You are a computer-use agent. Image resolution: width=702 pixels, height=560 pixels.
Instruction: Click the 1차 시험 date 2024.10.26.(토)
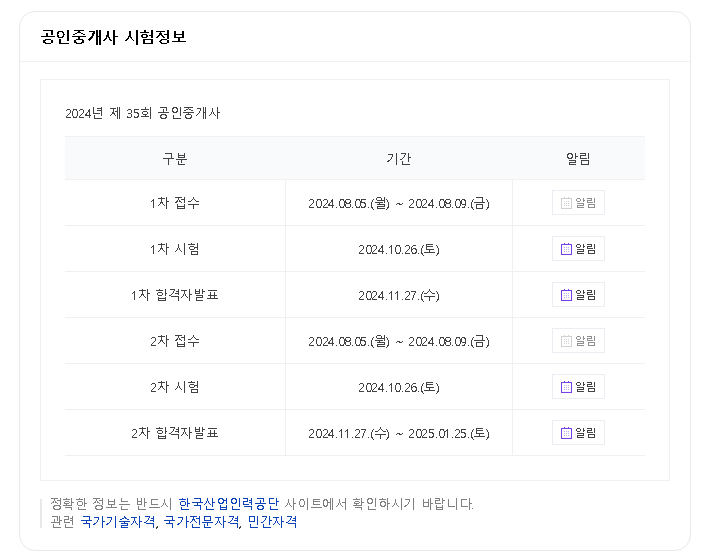pyautogui.click(x=398, y=250)
